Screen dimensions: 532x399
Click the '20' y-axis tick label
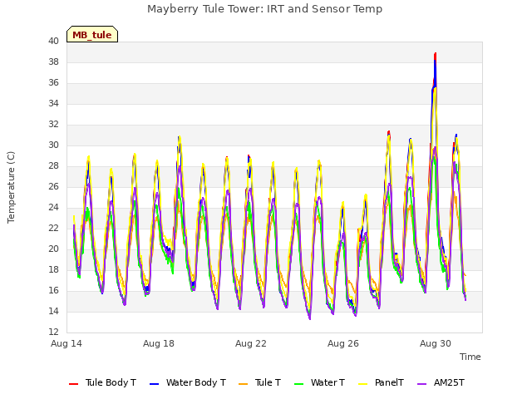(x=53, y=249)
